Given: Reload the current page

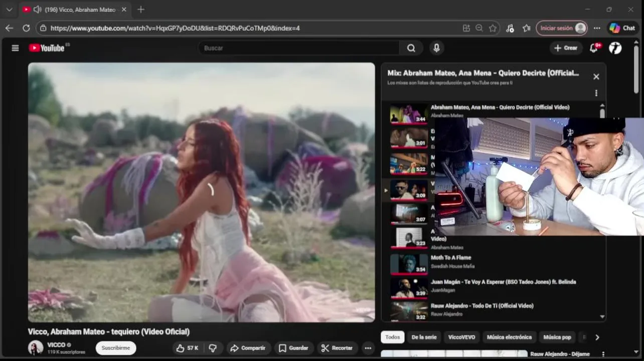Looking at the screenshot, I should (x=26, y=28).
